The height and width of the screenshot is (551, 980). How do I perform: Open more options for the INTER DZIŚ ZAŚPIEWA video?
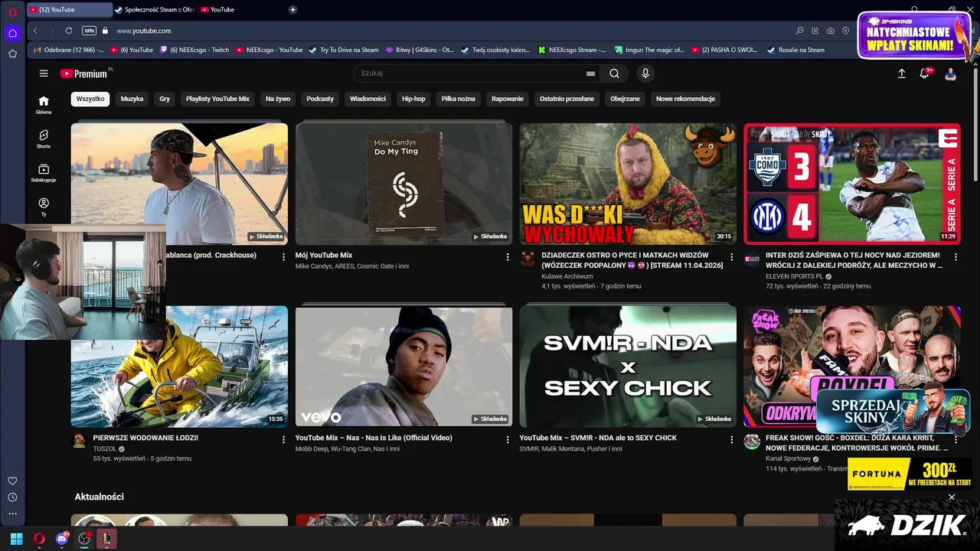pyautogui.click(x=955, y=257)
